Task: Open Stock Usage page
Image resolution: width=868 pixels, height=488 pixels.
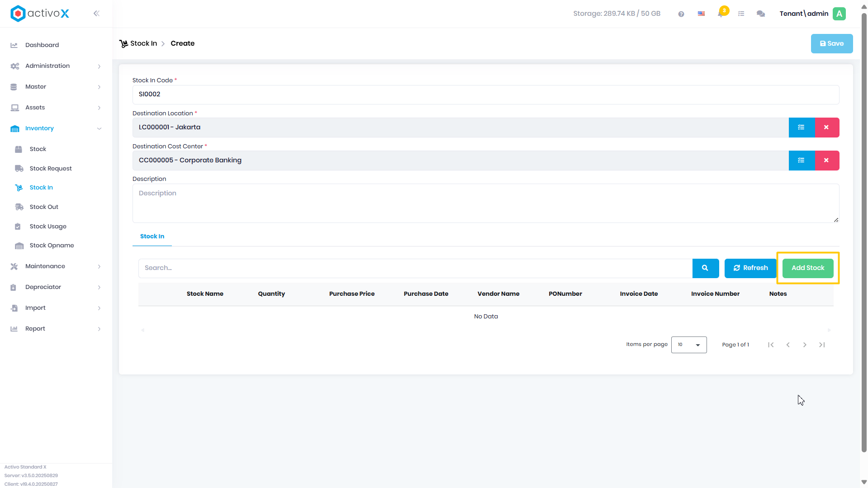Action: tap(48, 227)
